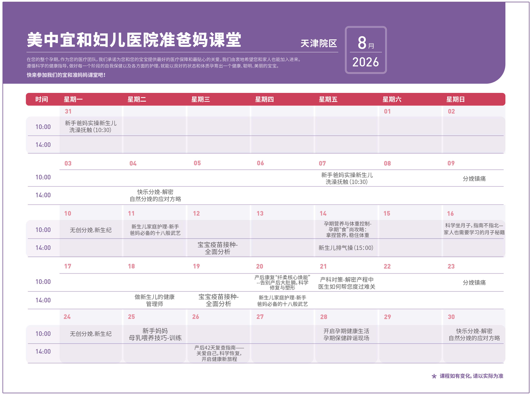The width and height of the screenshot is (532, 395).
Task: Open "新生儿家庭护理" class under date 11
Action: coord(155,230)
